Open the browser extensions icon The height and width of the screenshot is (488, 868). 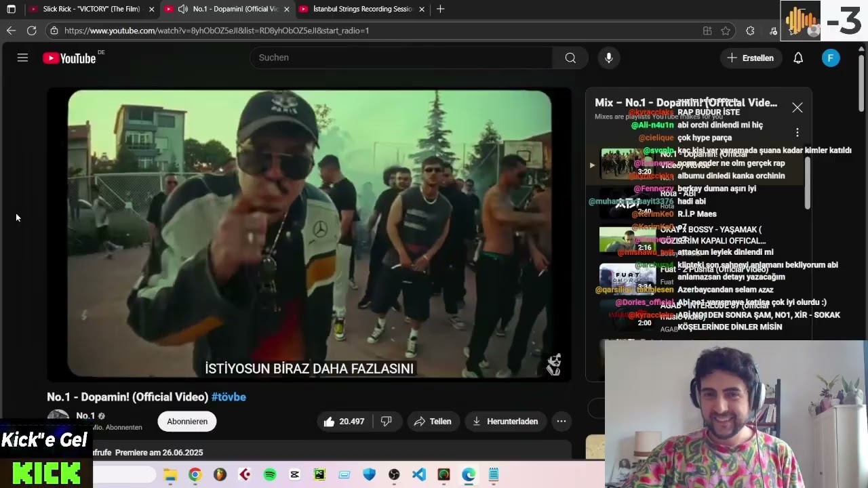click(x=750, y=30)
